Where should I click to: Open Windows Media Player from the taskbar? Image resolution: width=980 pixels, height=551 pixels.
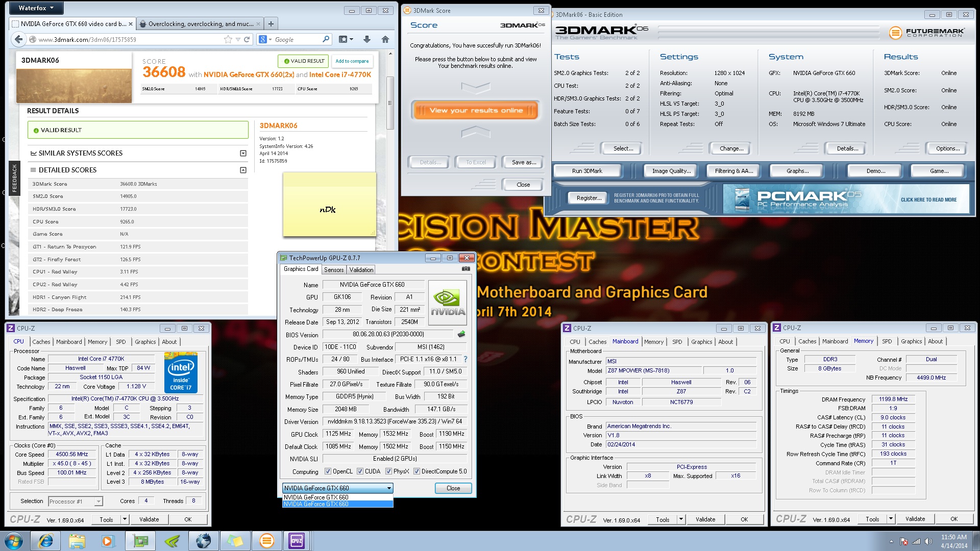pyautogui.click(x=108, y=540)
